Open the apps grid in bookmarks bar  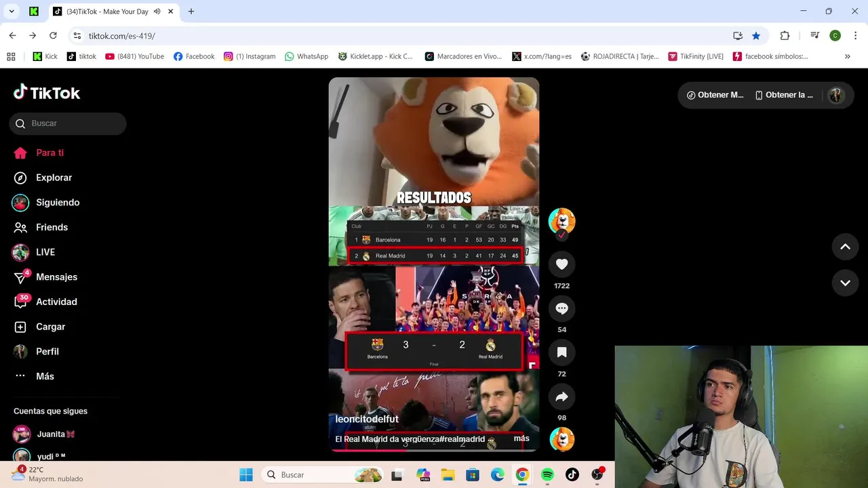[11, 56]
